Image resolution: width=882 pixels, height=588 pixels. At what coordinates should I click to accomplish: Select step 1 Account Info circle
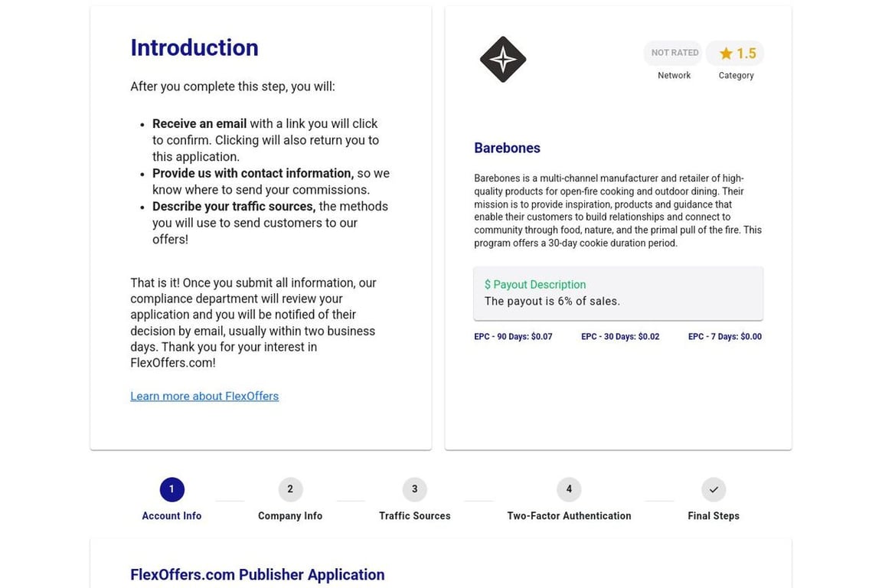(171, 489)
